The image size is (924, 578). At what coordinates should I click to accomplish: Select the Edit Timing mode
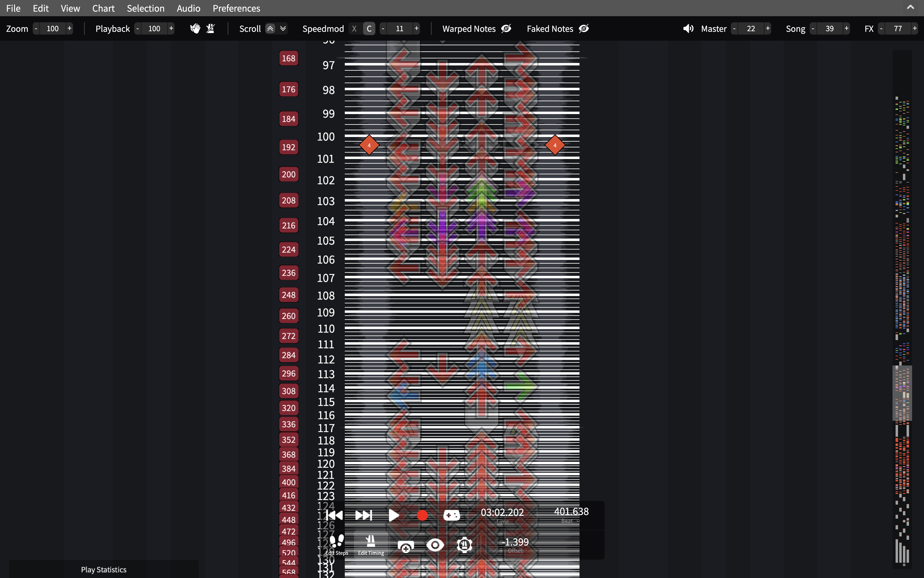(x=371, y=545)
